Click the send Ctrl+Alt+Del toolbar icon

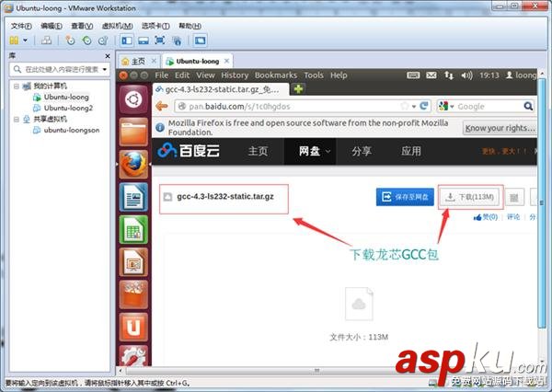[x=46, y=40]
